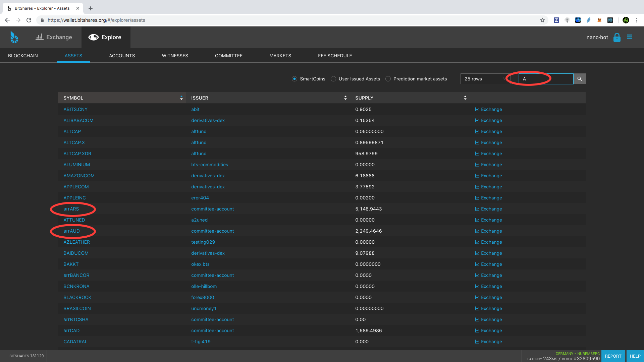Click the BITSHARES.181129 version label
This screenshot has height=362, width=644.
click(26, 356)
